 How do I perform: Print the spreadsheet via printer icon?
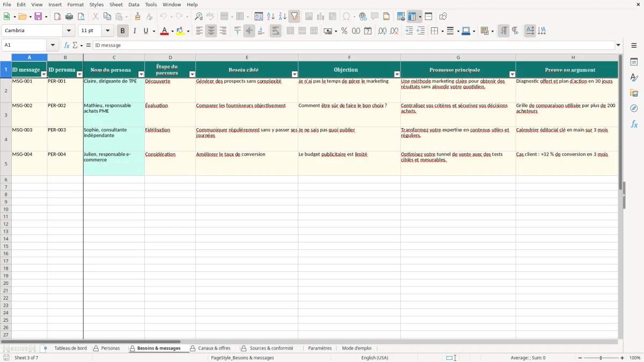point(69,17)
